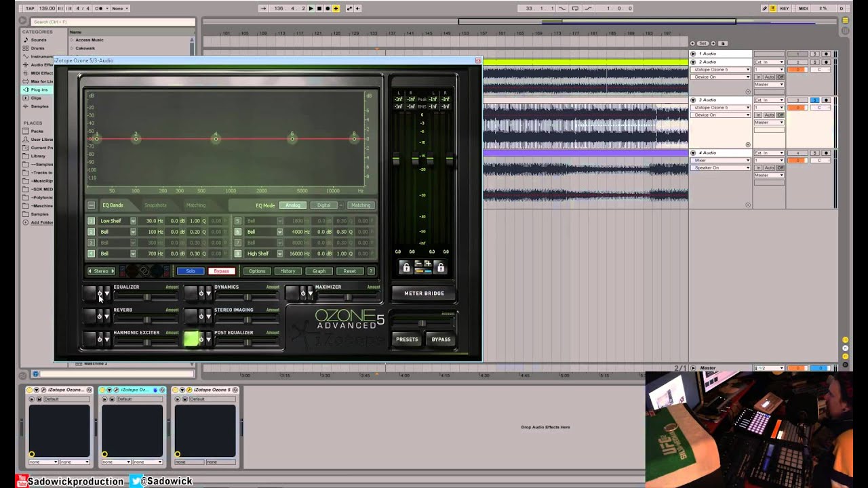Click the blue Solo button in EQ
The image size is (868, 488).
coord(191,271)
